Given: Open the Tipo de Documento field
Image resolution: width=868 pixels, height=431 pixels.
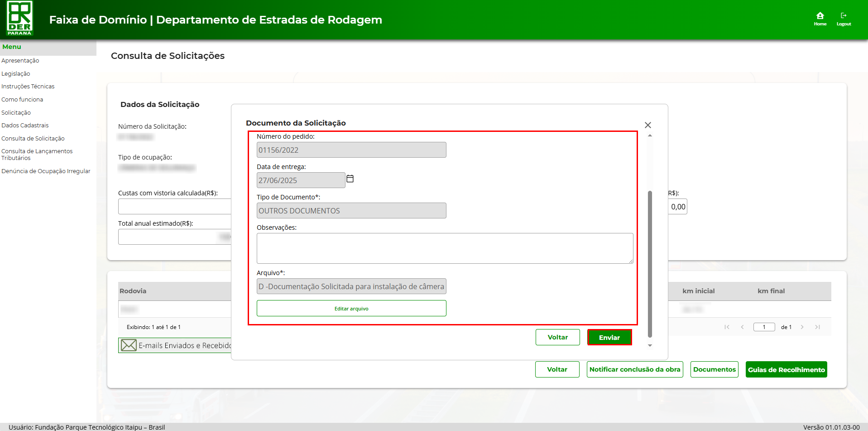Looking at the screenshot, I should click(x=351, y=211).
